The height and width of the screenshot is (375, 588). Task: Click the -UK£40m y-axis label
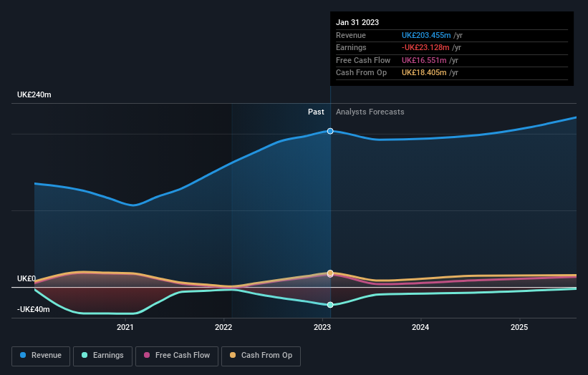click(x=34, y=309)
